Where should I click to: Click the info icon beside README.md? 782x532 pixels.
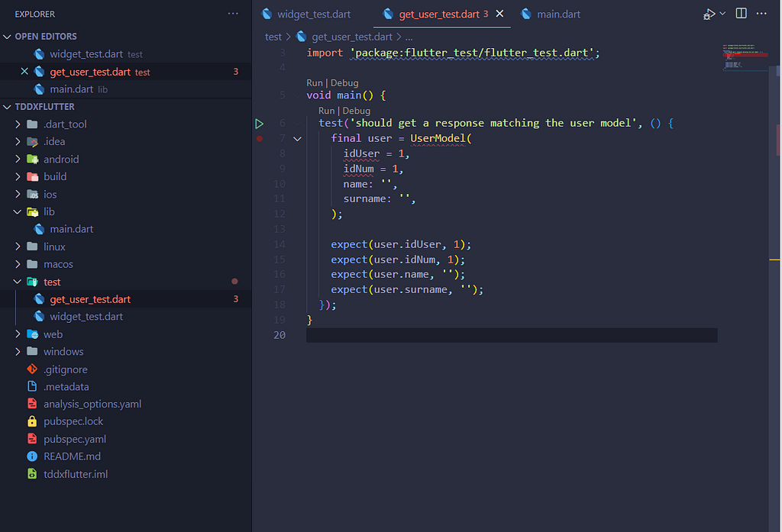click(x=32, y=456)
